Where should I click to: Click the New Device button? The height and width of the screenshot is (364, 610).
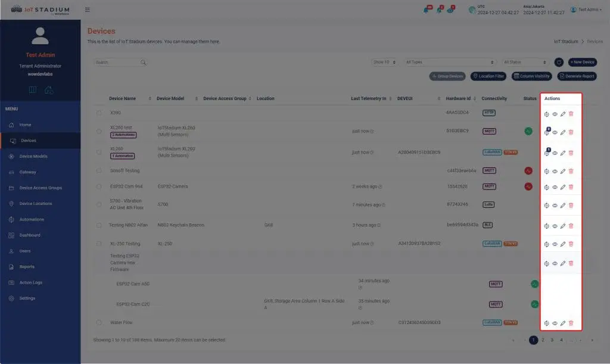click(582, 62)
